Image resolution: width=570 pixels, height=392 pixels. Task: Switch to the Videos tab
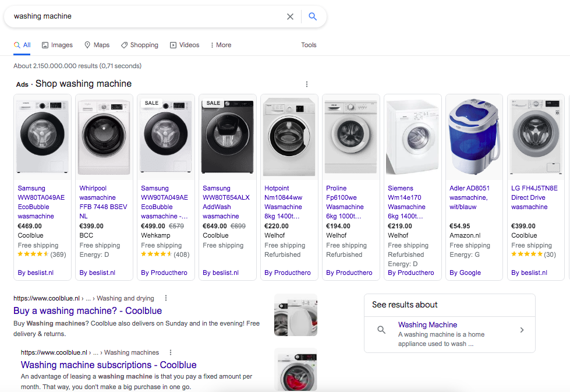185,45
